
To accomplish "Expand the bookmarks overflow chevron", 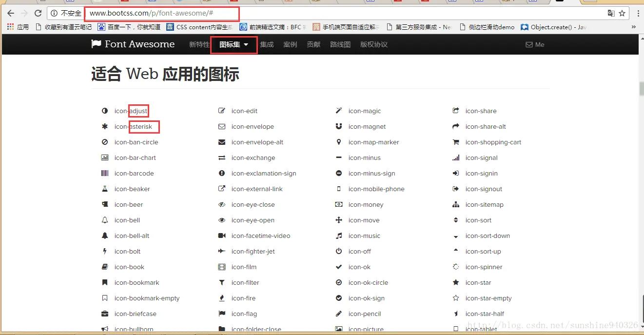I will click(634, 27).
